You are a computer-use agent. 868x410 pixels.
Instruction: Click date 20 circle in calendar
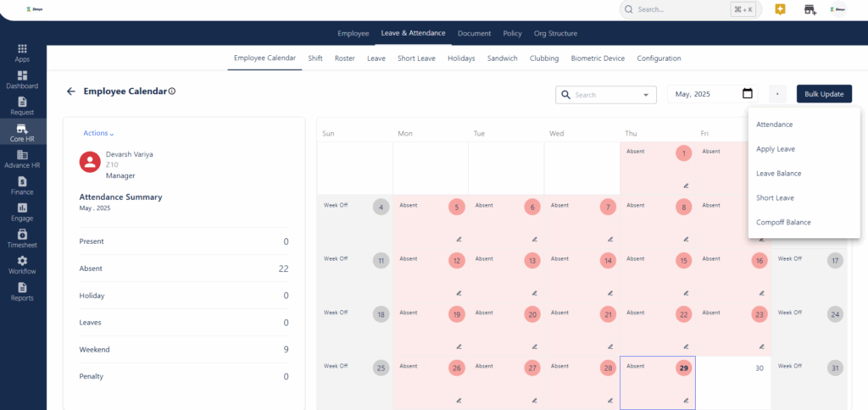[x=532, y=315]
